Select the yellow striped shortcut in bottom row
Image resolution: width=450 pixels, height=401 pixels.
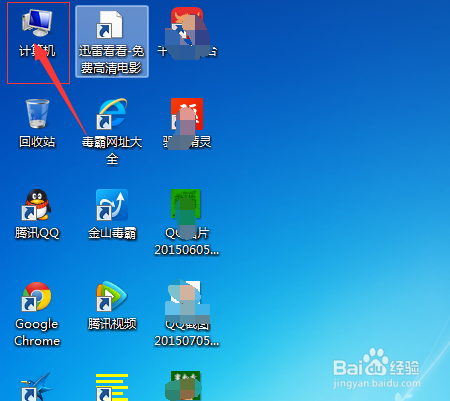click(x=112, y=387)
